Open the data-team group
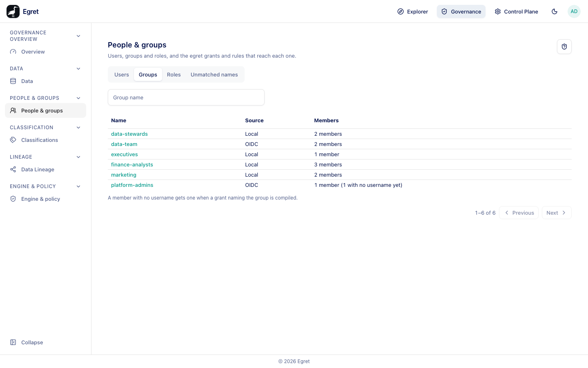Viewport: 588px width, 368px height. pyautogui.click(x=124, y=144)
